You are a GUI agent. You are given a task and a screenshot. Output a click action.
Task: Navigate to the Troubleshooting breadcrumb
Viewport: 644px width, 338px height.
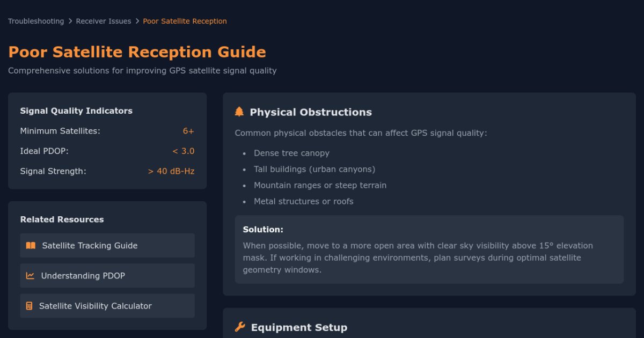click(35, 21)
